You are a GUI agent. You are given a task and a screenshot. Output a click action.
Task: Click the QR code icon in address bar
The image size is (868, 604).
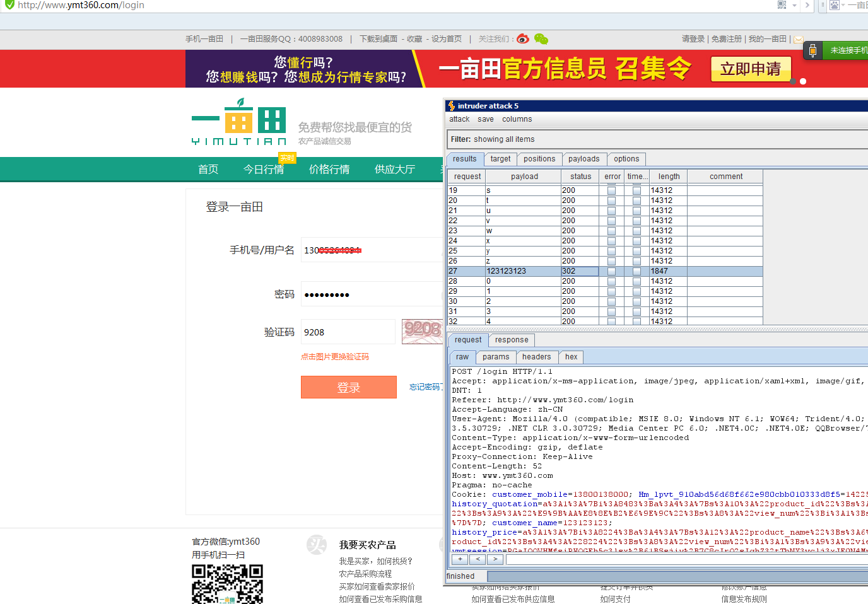point(782,5)
